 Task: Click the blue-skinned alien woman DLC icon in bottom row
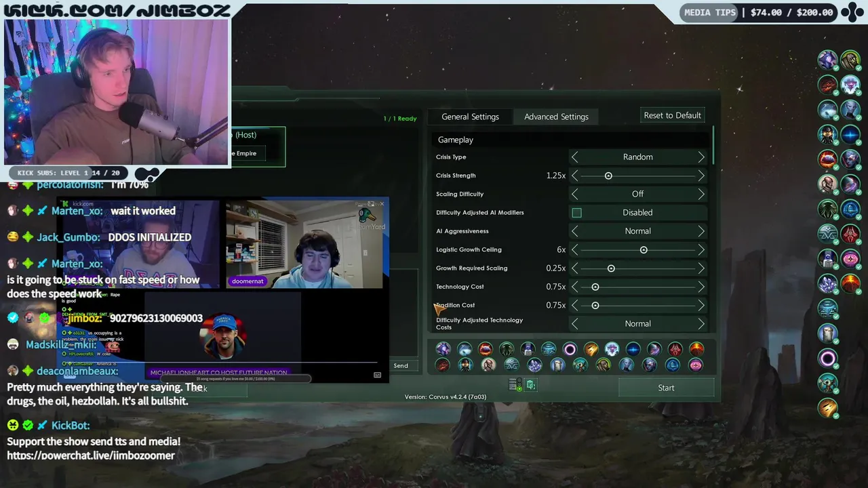pos(627,365)
